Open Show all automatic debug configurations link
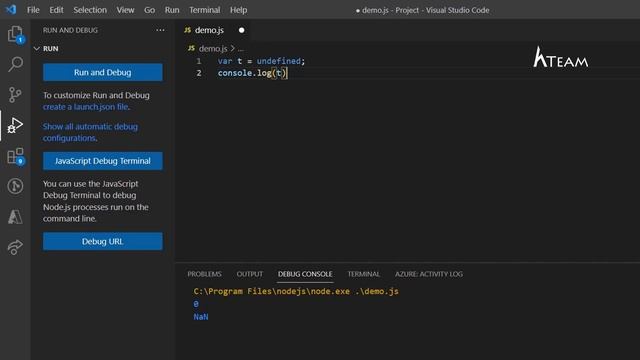The width and height of the screenshot is (640, 360). 90,132
